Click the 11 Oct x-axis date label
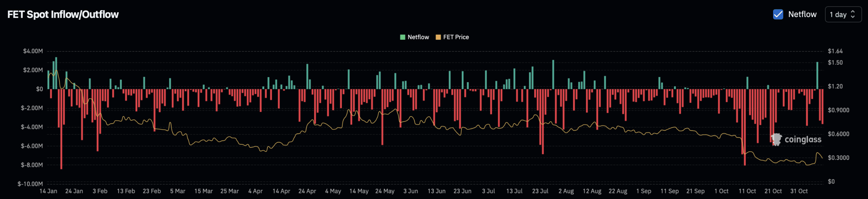Image resolution: width=868 pixels, height=199 pixels. [747, 191]
